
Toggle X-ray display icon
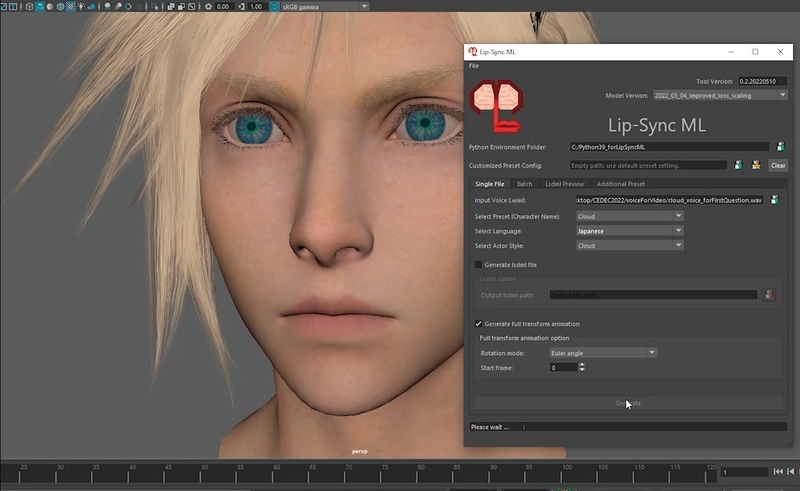coord(170,7)
